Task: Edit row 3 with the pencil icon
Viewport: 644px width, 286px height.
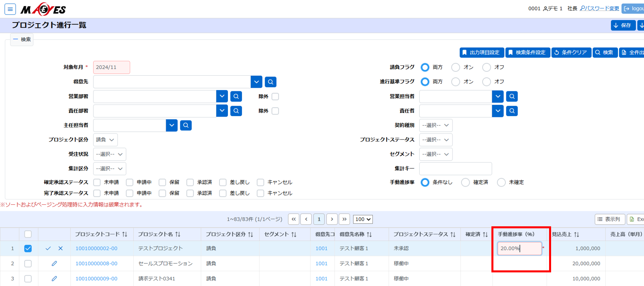Action: coord(54,278)
